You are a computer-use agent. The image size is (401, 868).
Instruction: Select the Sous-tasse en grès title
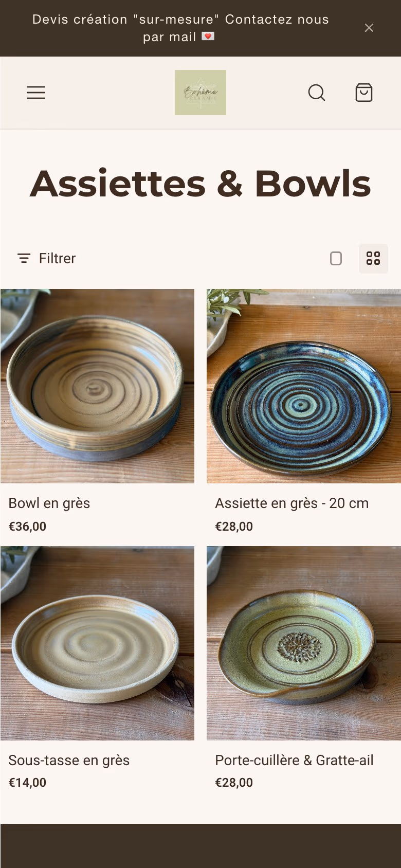point(69,760)
